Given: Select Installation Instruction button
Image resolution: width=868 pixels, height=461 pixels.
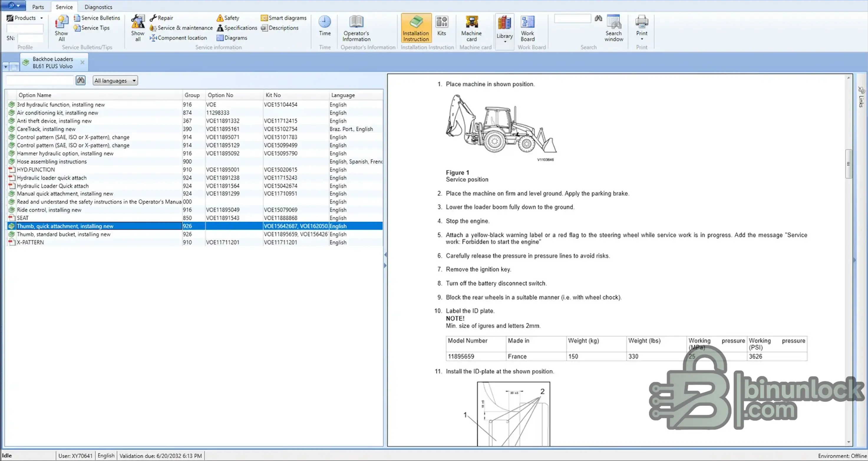Looking at the screenshot, I should click(416, 28).
